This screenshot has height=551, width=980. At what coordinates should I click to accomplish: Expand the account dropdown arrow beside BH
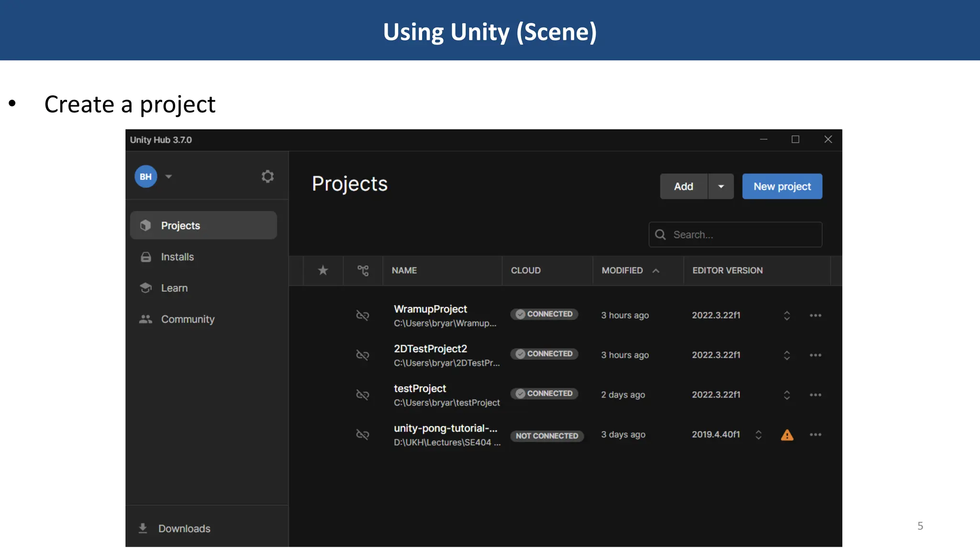click(168, 176)
